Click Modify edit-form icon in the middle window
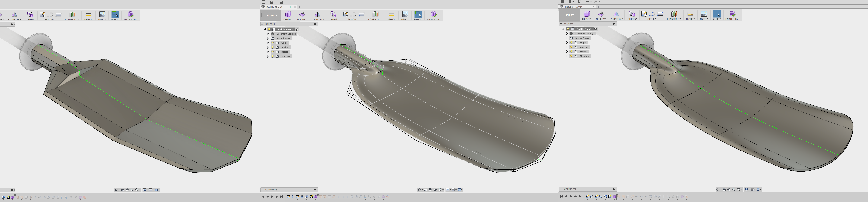This screenshot has width=868, height=202. tap(302, 14)
